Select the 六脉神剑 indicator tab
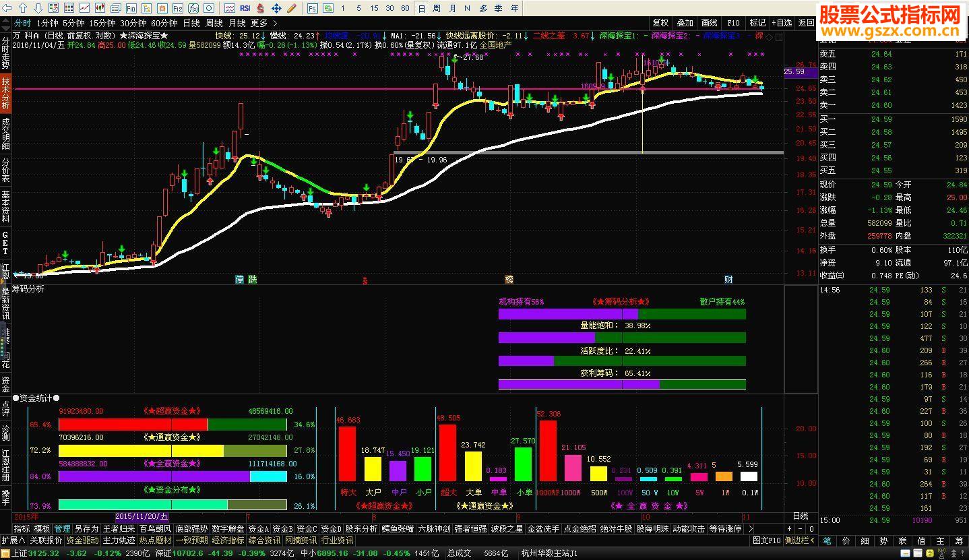969x560 pixels. pyautogui.click(x=434, y=529)
